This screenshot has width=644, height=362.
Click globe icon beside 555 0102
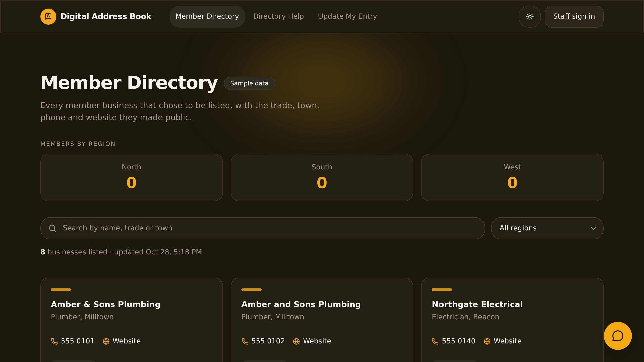click(296, 341)
